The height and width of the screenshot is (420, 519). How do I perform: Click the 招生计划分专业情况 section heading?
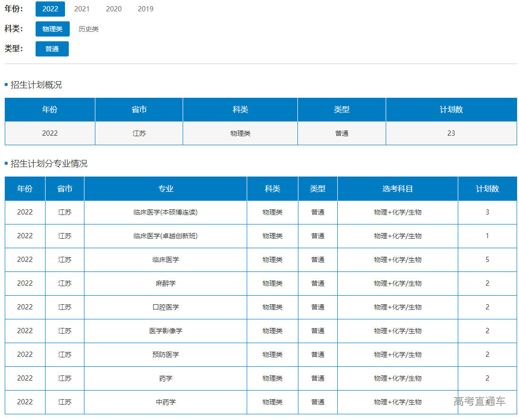coord(49,164)
